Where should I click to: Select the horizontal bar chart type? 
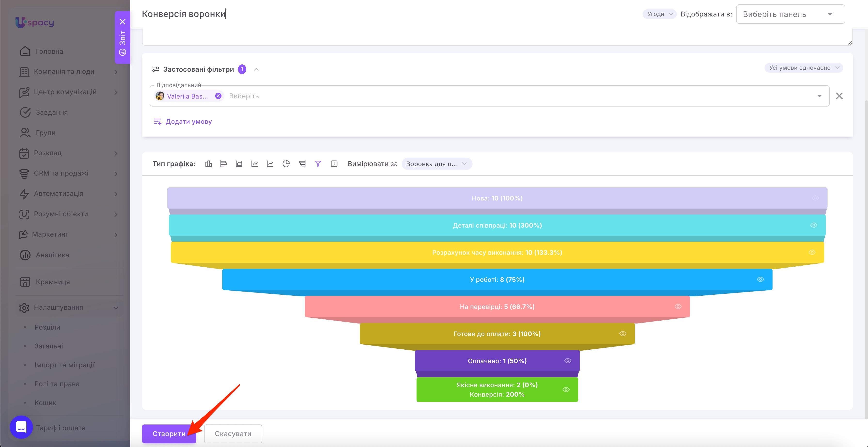(x=223, y=164)
